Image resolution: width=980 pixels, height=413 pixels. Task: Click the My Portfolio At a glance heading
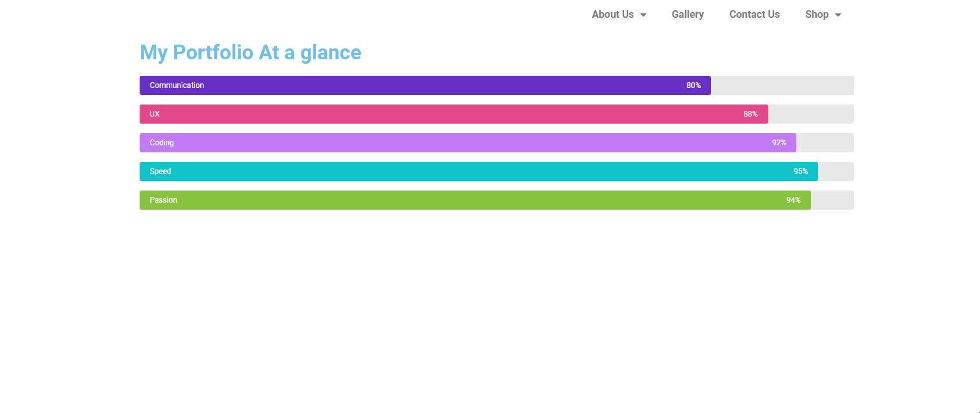tap(250, 52)
